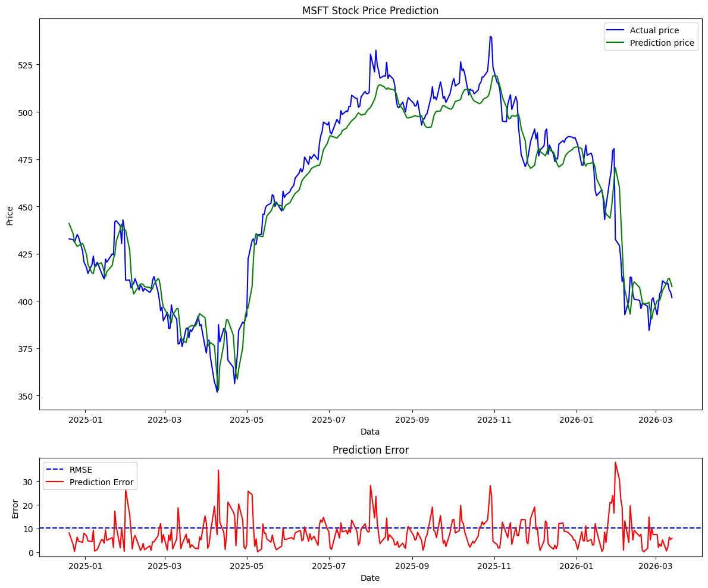Click the red line sample in error legend
This screenshot has height=588, width=708.
pyautogui.click(x=54, y=482)
